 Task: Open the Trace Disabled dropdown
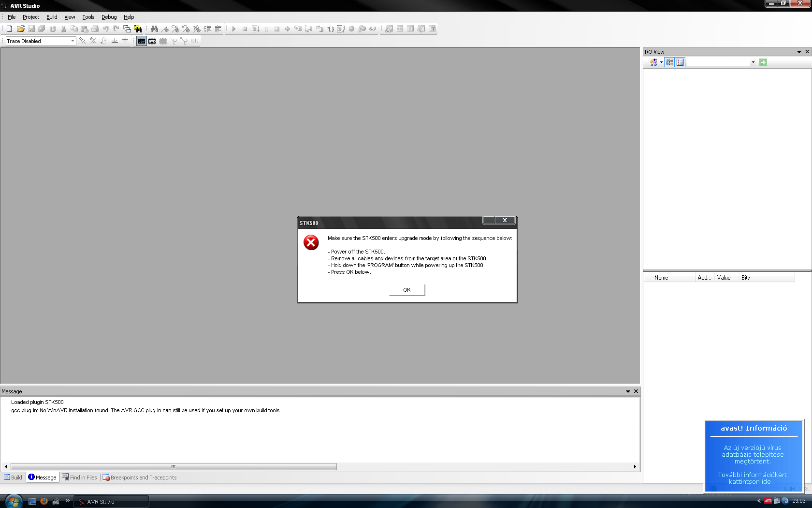point(72,41)
